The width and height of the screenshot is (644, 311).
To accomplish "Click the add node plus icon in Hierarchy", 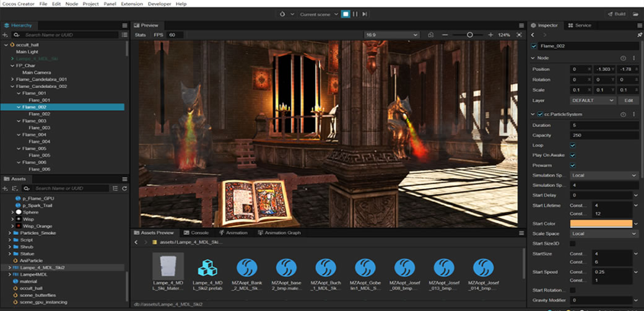I will 6,35.
